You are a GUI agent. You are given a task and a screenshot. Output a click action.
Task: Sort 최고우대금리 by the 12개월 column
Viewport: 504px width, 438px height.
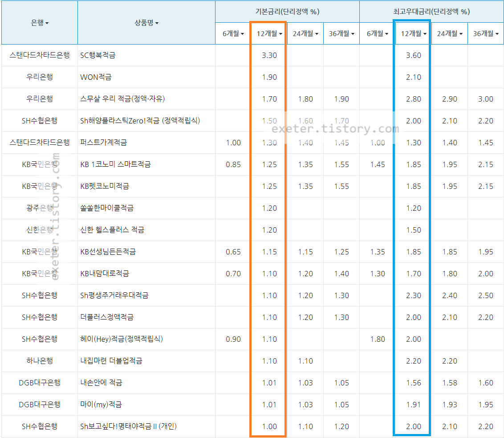pos(414,33)
